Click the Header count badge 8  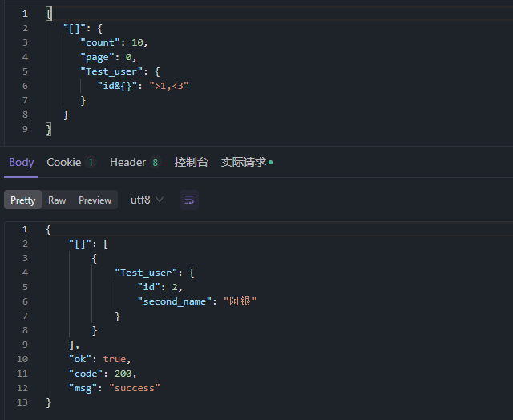(x=156, y=162)
